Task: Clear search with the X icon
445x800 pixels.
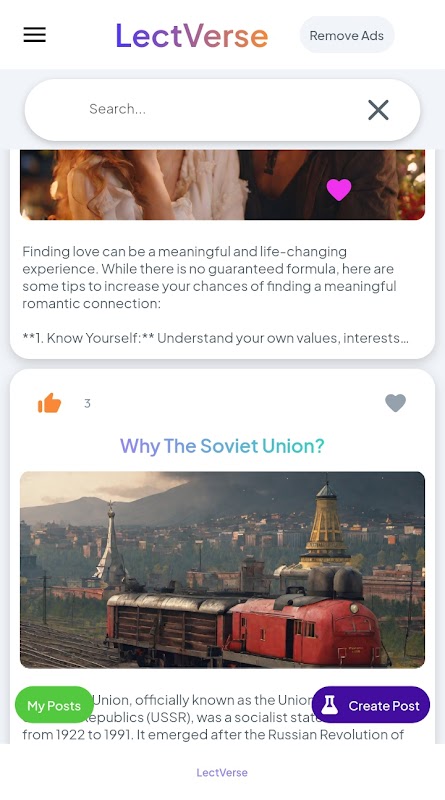Action: (x=378, y=110)
